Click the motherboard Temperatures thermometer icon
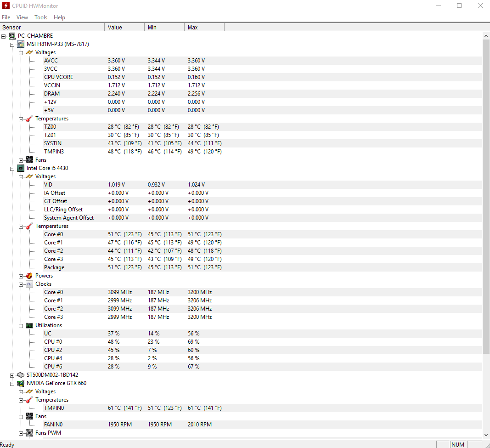 (x=29, y=119)
